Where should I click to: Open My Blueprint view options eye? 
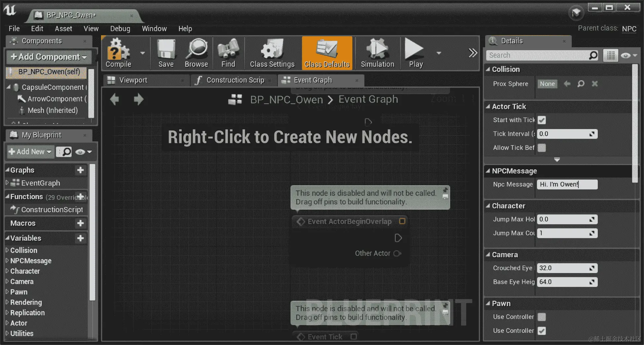[83, 152]
